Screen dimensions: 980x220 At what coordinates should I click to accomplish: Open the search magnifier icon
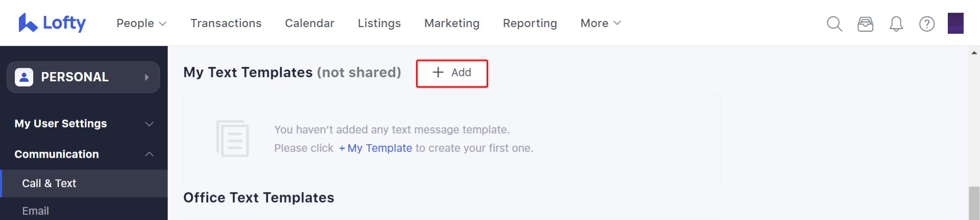[834, 24]
